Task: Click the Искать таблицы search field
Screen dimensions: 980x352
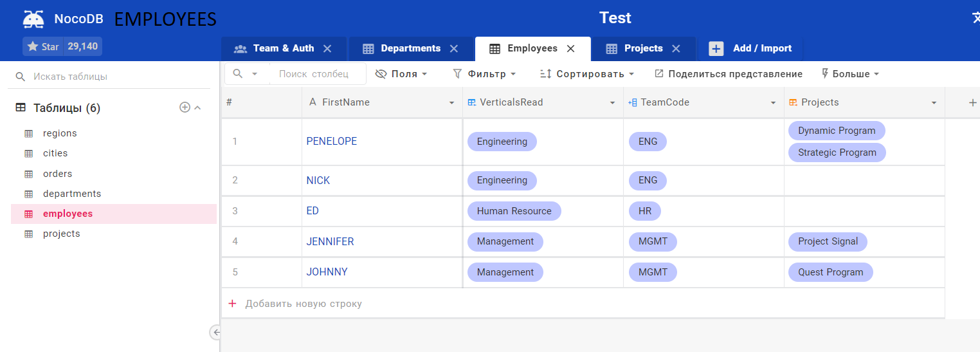Action: click(x=109, y=77)
